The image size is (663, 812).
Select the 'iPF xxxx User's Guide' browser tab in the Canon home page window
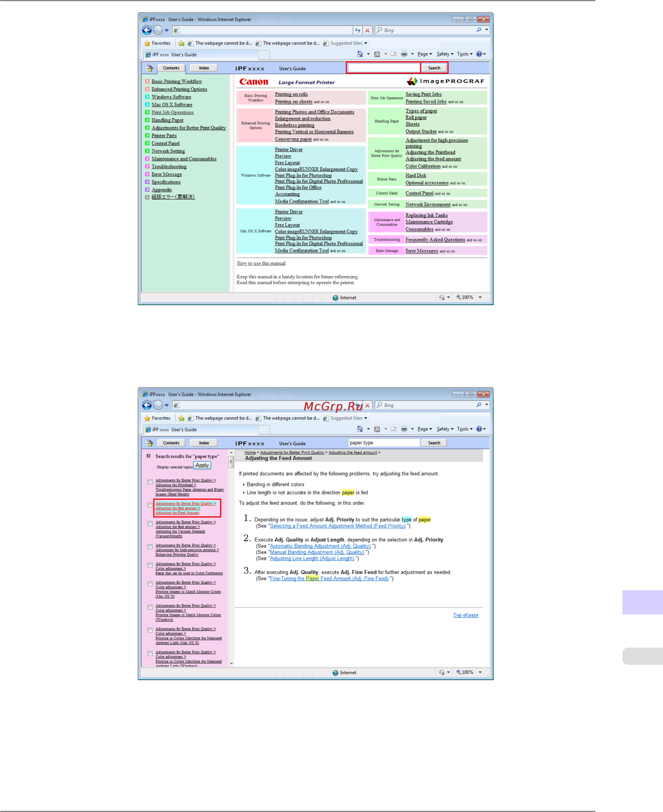coord(201,55)
